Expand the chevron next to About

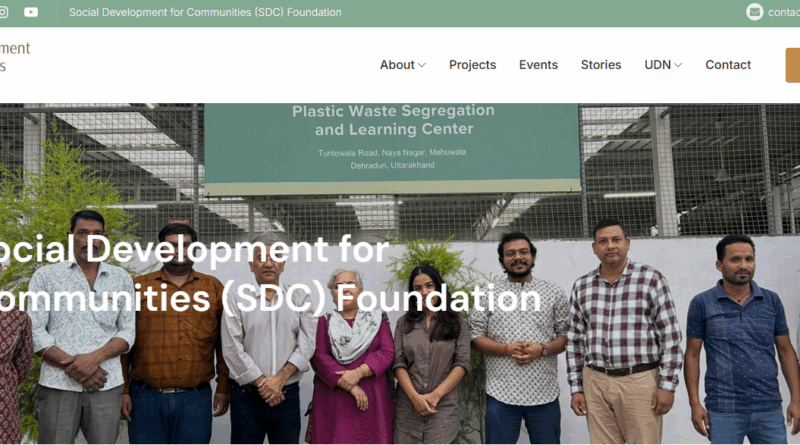coord(422,65)
